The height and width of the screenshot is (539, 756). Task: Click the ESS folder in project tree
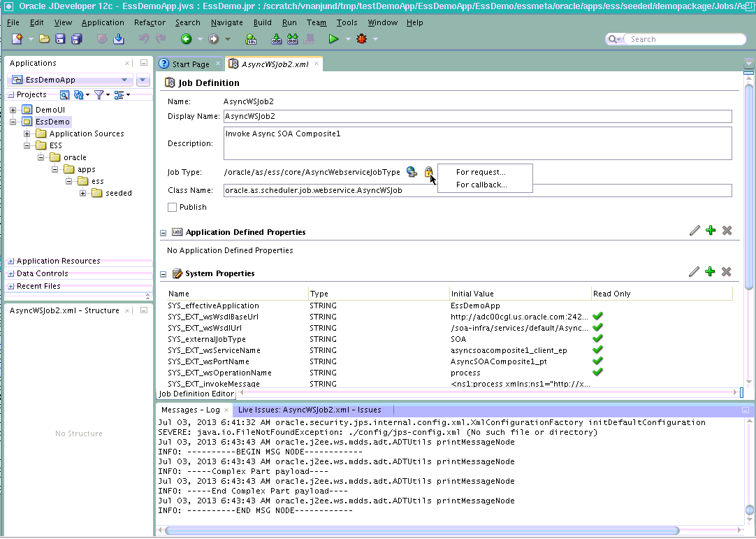[55, 145]
